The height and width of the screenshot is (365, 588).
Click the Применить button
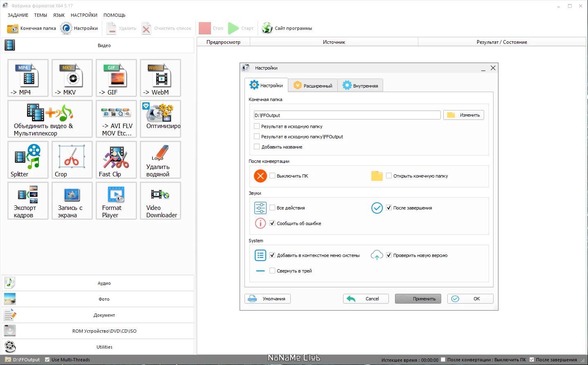click(418, 299)
